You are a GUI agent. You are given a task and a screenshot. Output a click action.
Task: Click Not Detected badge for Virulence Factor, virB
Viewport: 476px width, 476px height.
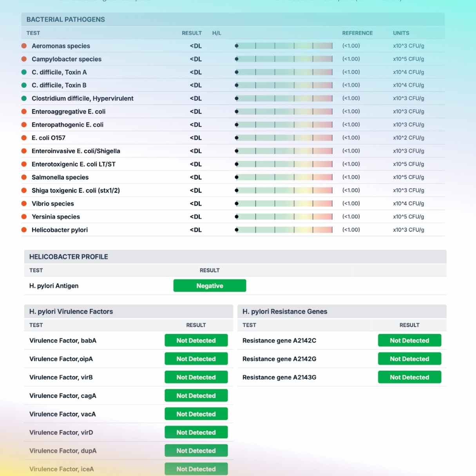[x=196, y=377]
